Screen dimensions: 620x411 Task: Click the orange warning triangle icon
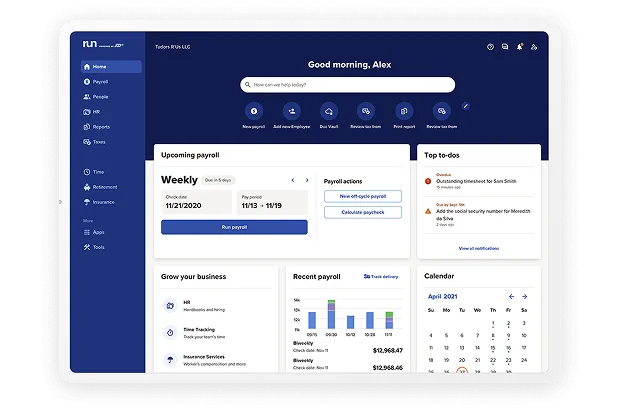pyautogui.click(x=428, y=211)
